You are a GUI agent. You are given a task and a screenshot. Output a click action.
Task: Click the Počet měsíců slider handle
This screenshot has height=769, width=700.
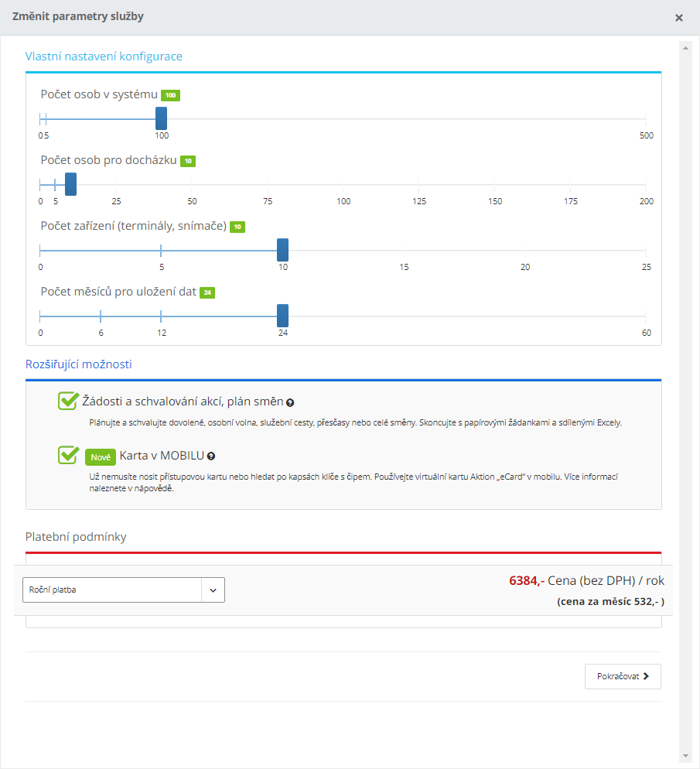click(x=282, y=316)
